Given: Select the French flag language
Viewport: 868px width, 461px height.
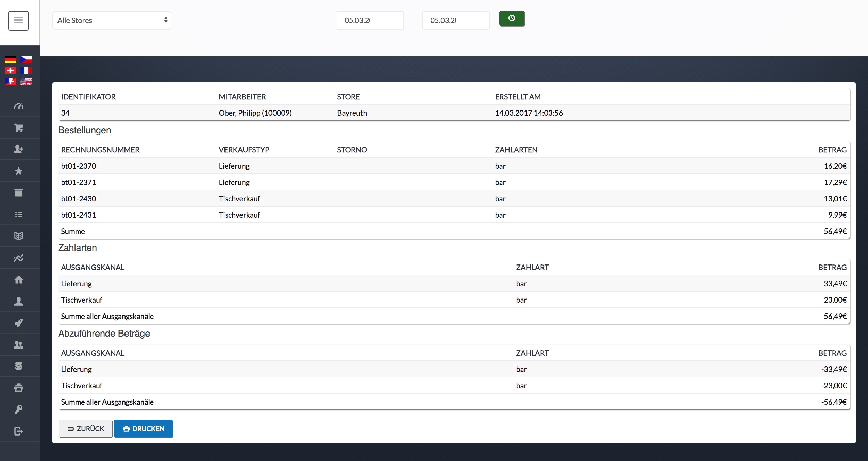Looking at the screenshot, I should 26,70.
